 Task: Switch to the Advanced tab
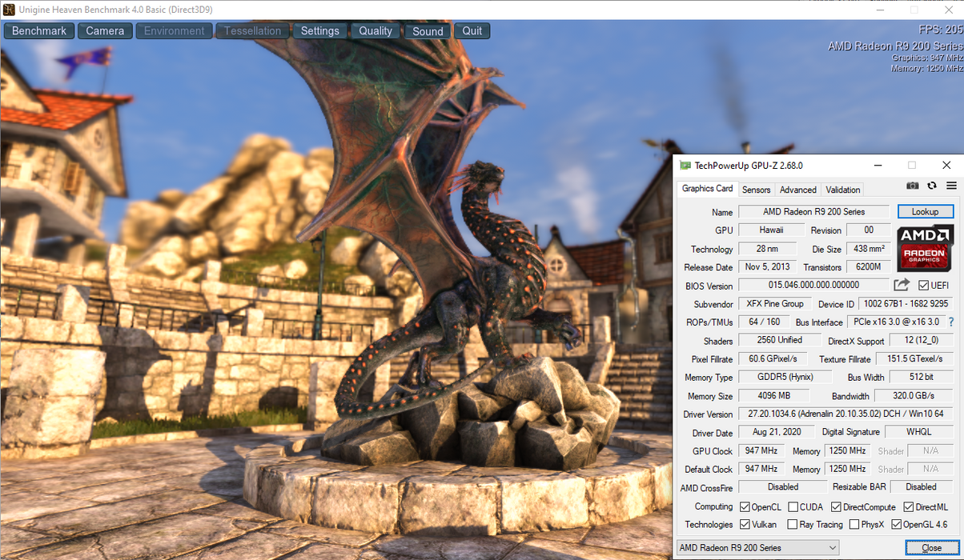[798, 190]
